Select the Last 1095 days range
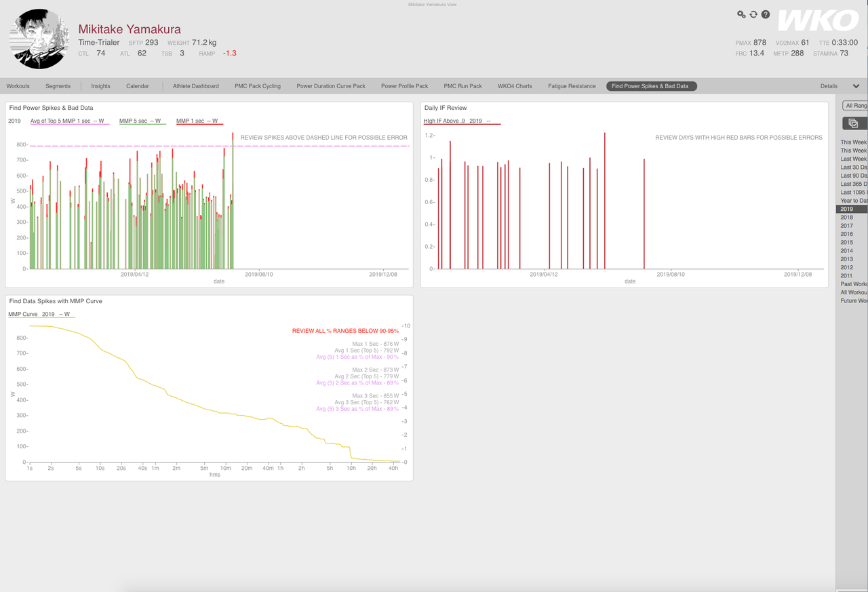The image size is (868, 592). [x=854, y=193]
